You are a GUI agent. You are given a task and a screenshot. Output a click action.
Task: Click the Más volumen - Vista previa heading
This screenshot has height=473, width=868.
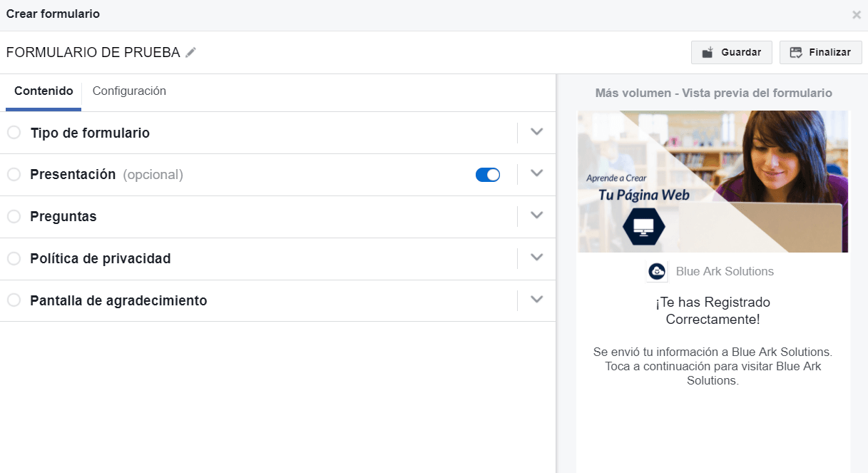713,93
